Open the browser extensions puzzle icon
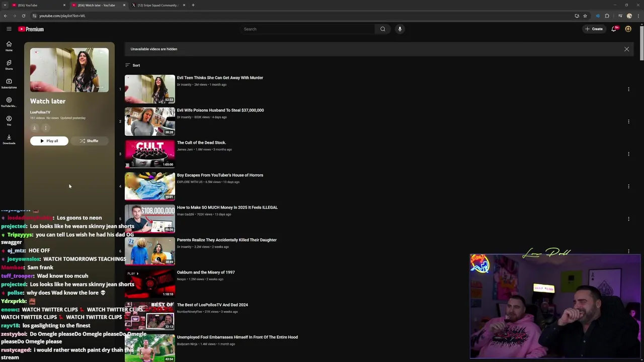644x362 pixels. 607,16
